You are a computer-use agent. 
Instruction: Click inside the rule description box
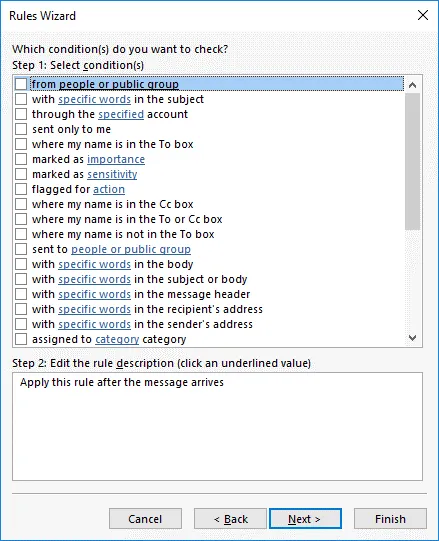pyautogui.click(x=217, y=426)
